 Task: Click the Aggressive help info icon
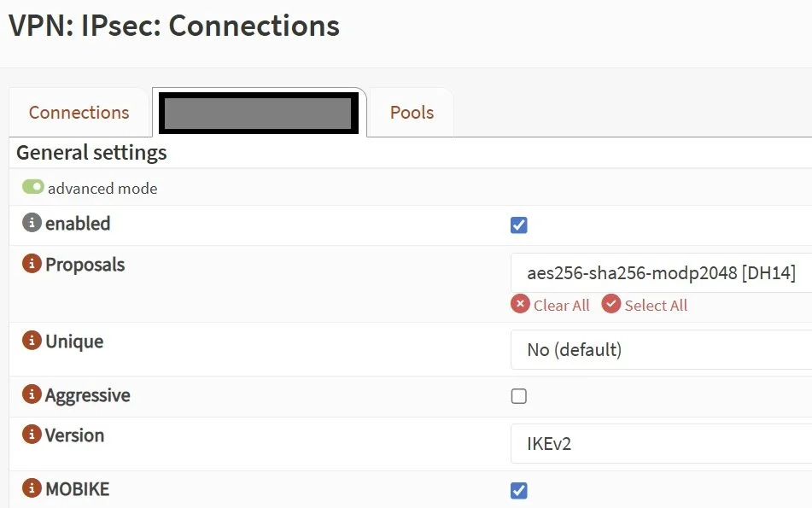[32, 394]
